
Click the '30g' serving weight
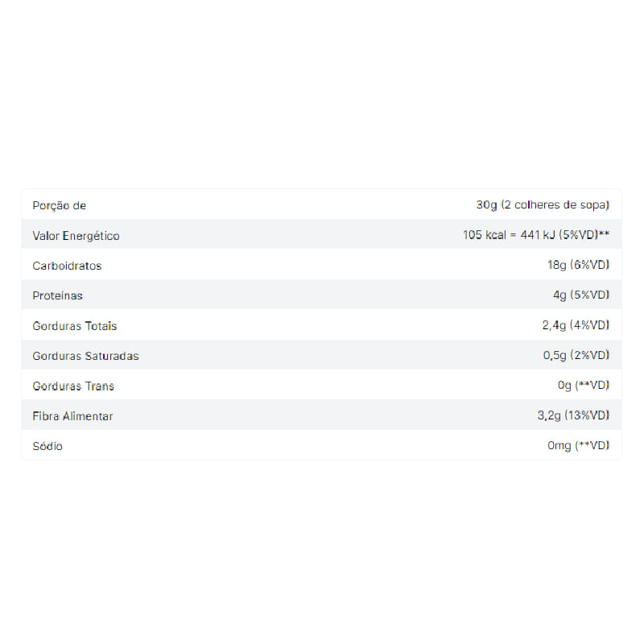click(x=486, y=205)
